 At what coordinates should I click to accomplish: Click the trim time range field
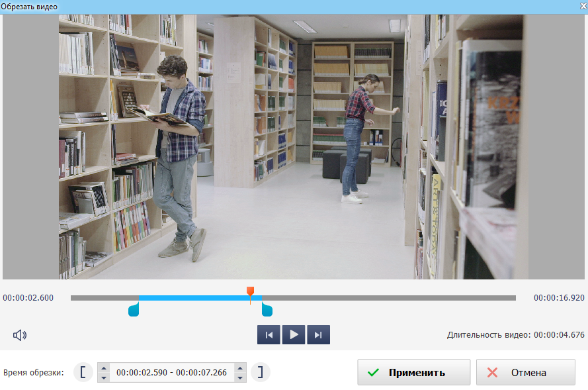coord(171,373)
